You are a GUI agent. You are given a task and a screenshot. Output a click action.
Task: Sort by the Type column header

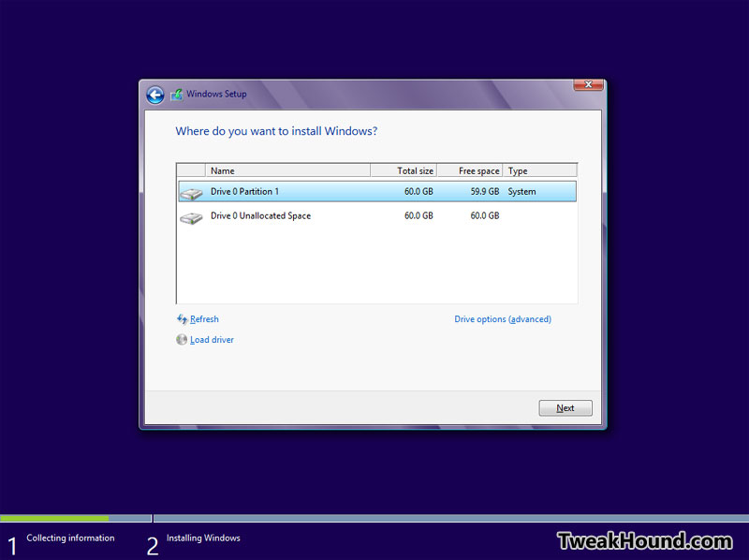pyautogui.click(x=540, y=170)
